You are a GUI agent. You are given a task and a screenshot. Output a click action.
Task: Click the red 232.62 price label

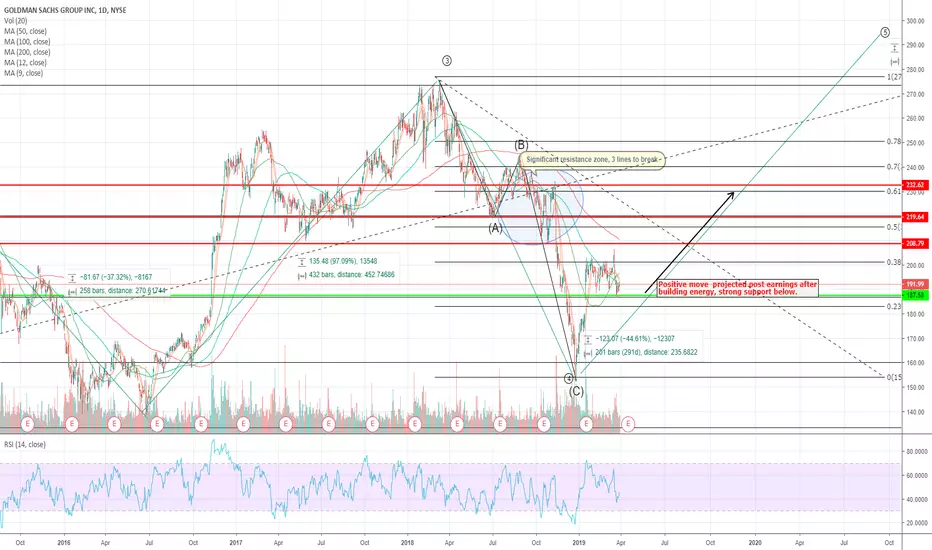[915, 186]
